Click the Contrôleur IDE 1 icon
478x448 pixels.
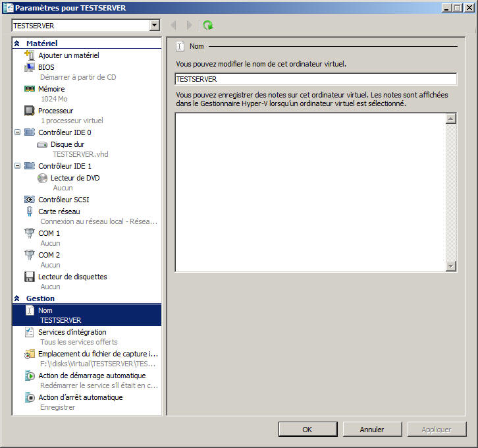click(29, 165)
